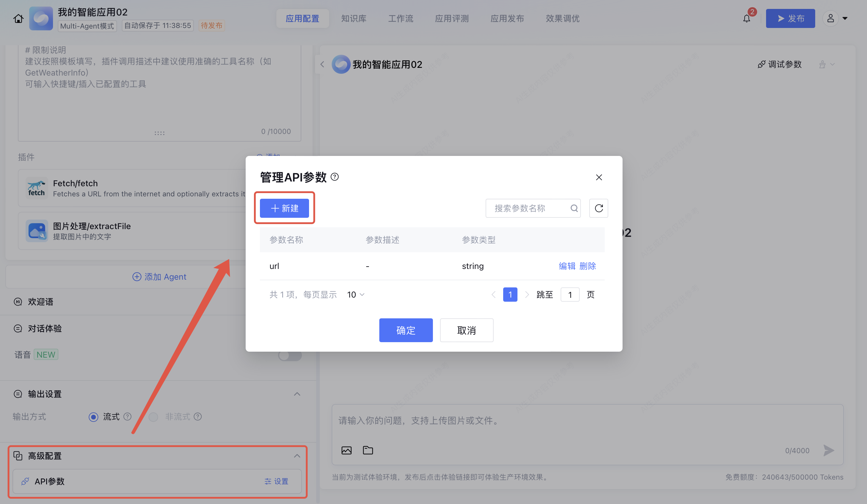
Task: Show help for 非流式 option
Action: tap(197, 417)
